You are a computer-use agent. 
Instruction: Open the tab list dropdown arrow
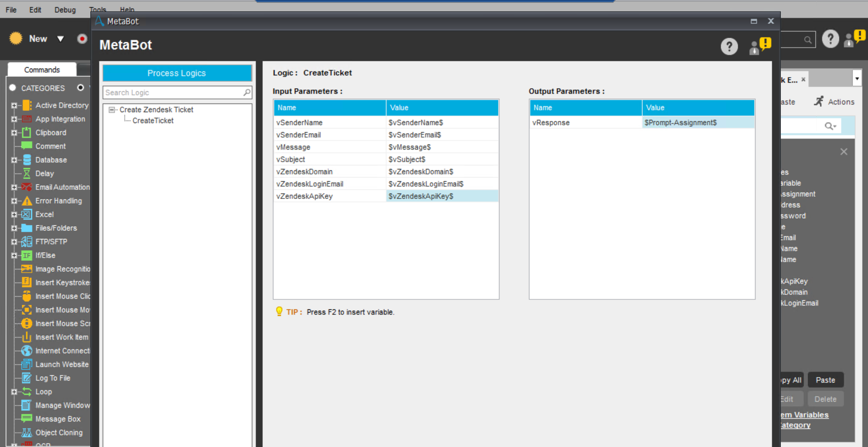(857, 79)
